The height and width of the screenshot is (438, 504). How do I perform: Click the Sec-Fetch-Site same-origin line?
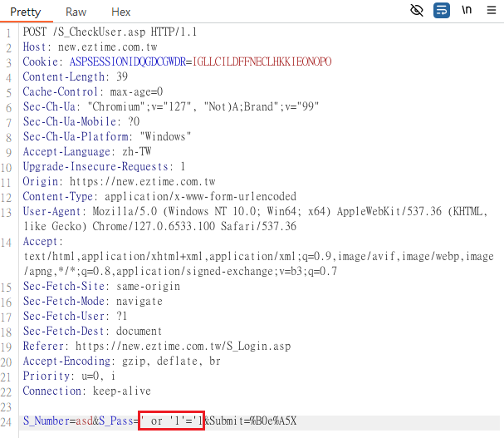click(101, 286)
